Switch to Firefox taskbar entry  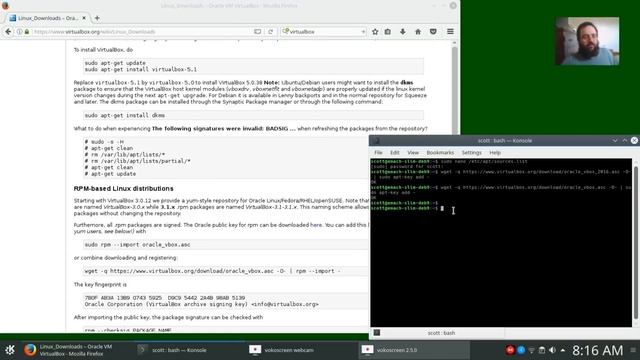76,350
